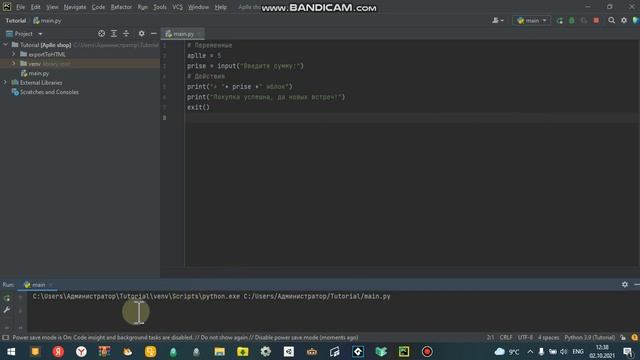Click Bandicam record icon in taskbar

(x=427, y=352)
